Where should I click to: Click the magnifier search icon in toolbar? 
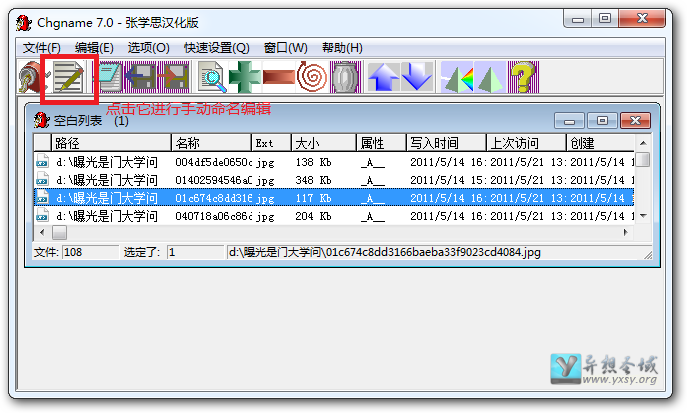211,78
